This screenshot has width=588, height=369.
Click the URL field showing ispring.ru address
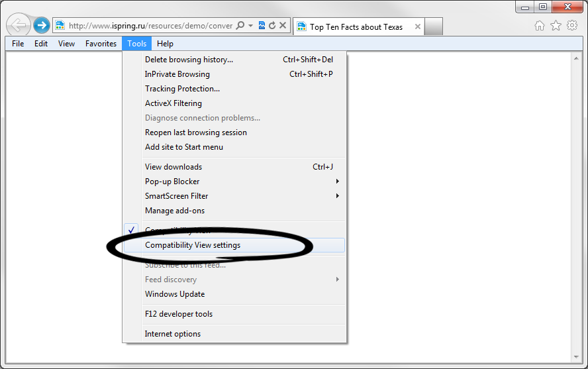pos(151,25)
